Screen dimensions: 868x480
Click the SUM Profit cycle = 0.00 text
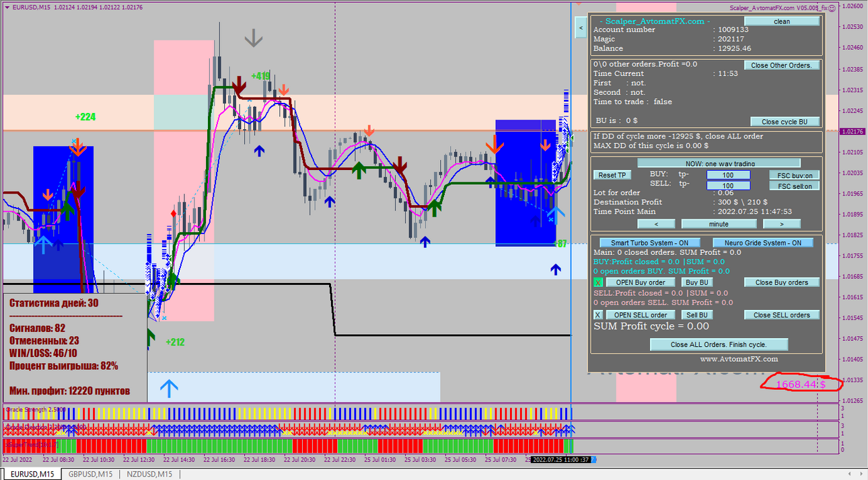click(x=651, y=326)
